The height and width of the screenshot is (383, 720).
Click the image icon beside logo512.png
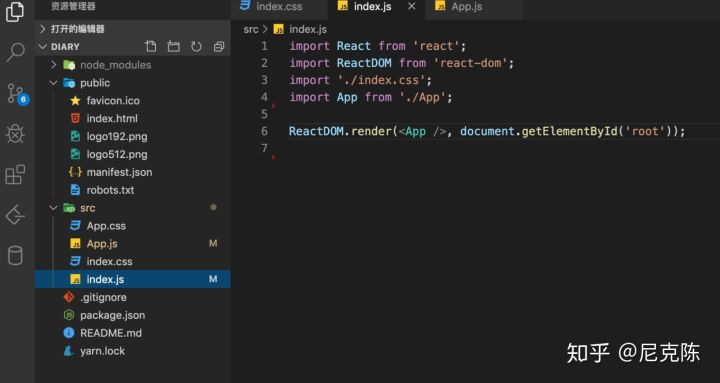click(75, 154)
